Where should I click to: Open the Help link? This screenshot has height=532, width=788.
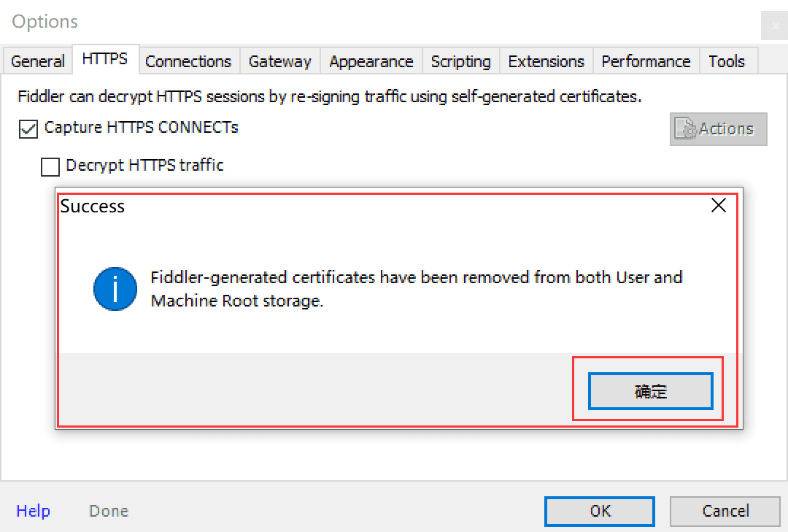tap(33, 511)
